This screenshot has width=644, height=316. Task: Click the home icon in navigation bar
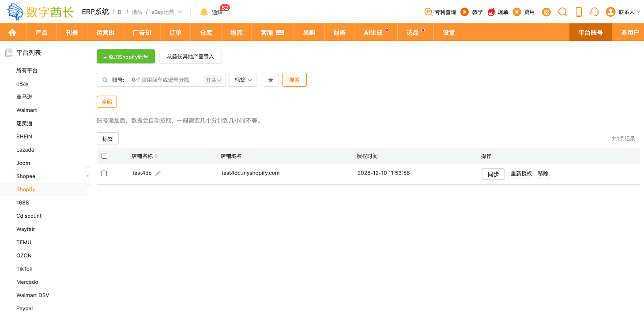point(12,33)
